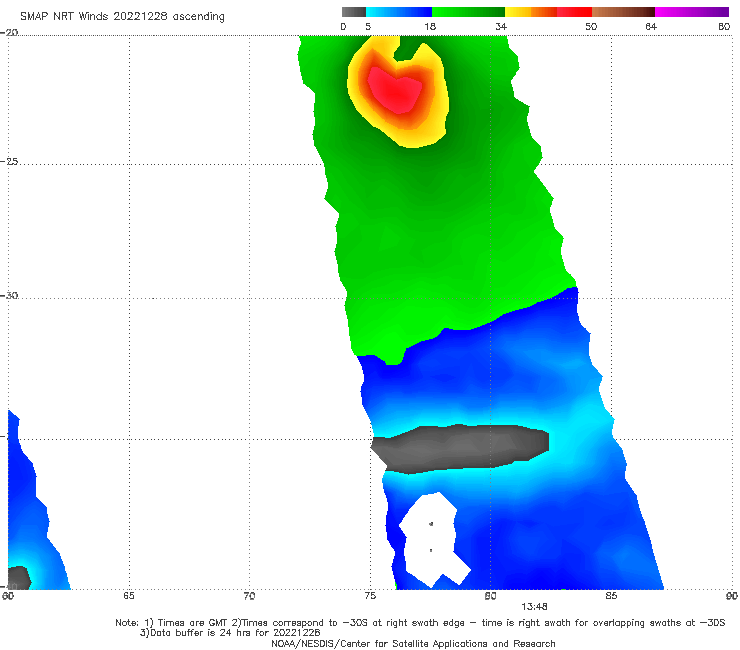Click the '90' longitude axis label

click(x=732, y=596)
